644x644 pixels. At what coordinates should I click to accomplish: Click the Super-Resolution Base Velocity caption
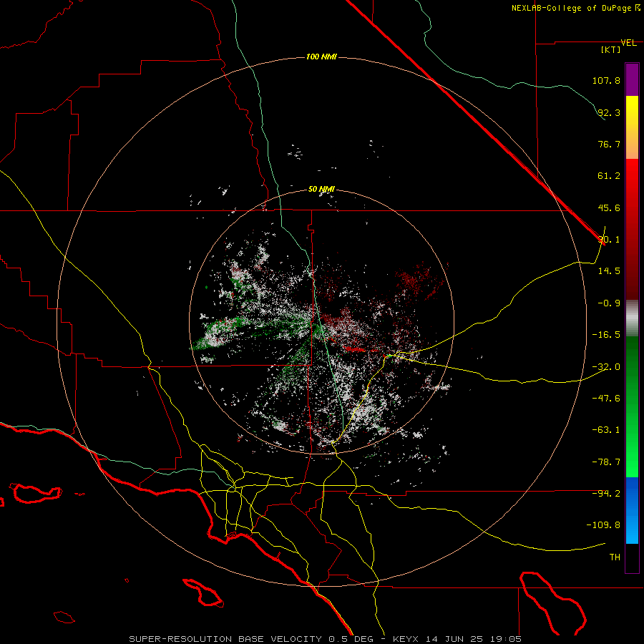(326, 639)
